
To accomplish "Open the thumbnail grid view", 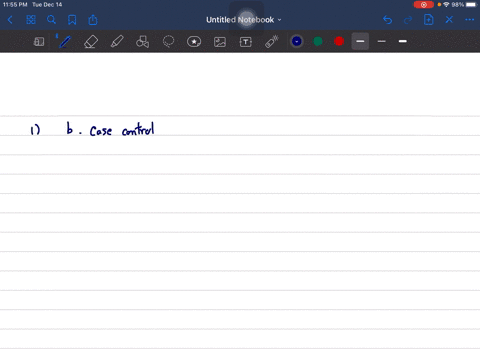I will tap(31, 20).
